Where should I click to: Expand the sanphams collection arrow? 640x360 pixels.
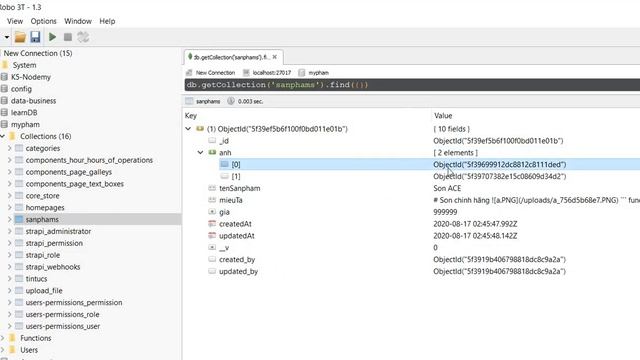click(9, 219)
